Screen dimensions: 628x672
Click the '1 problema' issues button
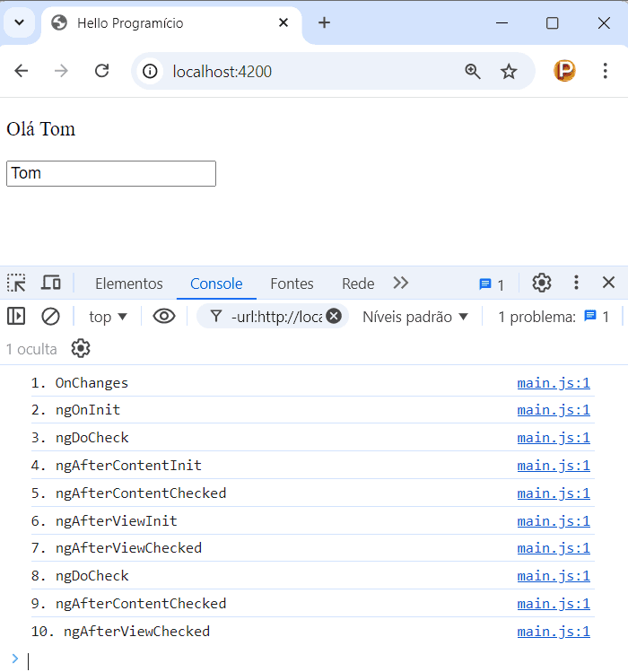[x=553, y=317]
